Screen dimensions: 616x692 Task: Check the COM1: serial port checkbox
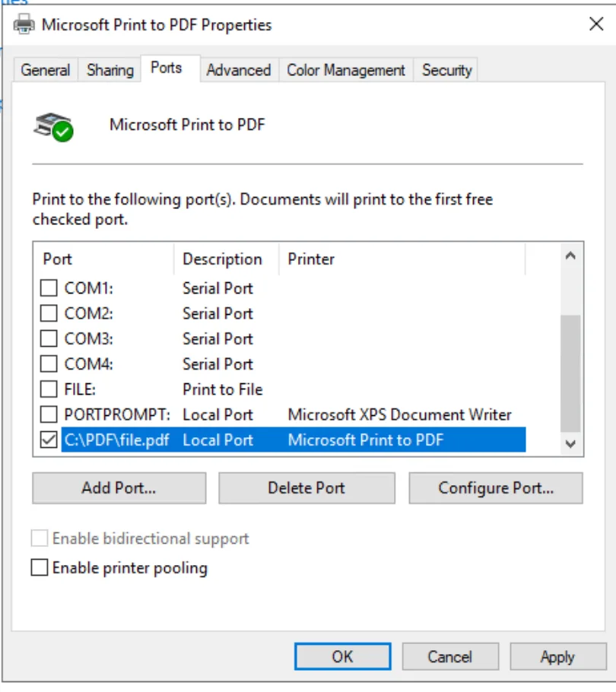pyautogui.click(x=47, y=288)
